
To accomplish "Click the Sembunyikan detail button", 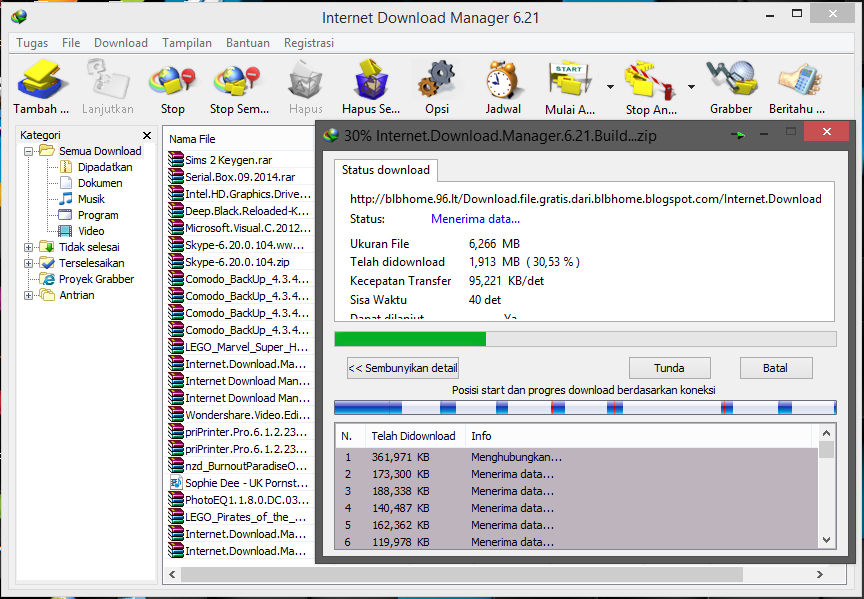I will [x=403, y=368].
